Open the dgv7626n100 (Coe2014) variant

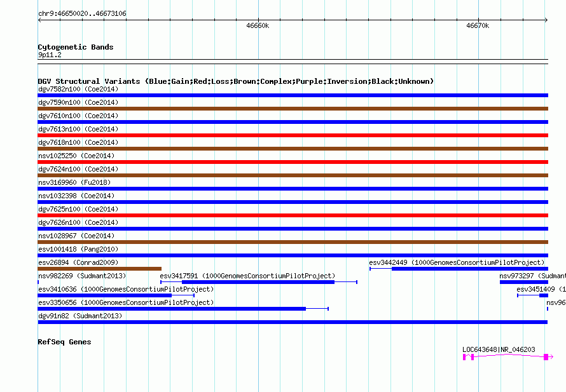(78, 222)
